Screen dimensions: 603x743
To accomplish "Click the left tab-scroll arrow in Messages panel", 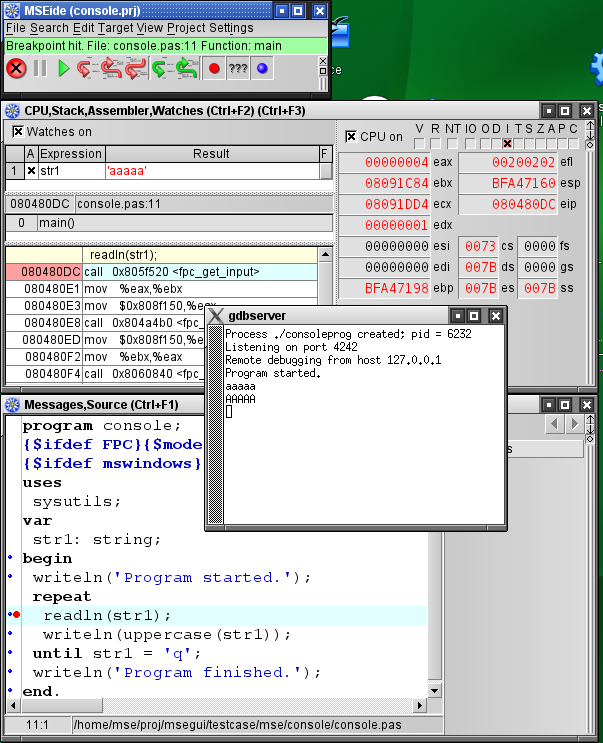I will point(556,425).
